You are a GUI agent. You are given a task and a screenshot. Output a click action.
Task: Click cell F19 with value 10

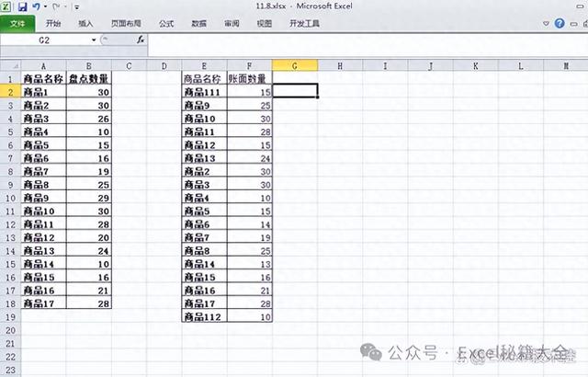click(x=249, y=317)
